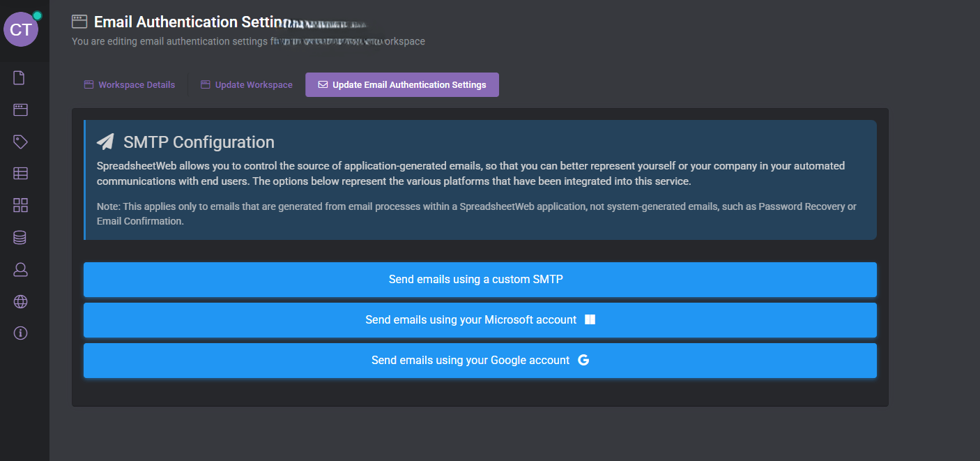Screen dimensions: 980x461
Task: Open the database icon in sidebar
Action: pos(20,238)
